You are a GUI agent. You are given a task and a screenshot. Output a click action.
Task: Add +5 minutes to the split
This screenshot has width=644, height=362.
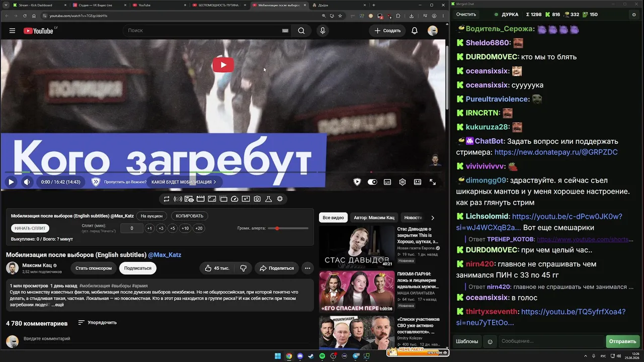click(x=173, y=228)
